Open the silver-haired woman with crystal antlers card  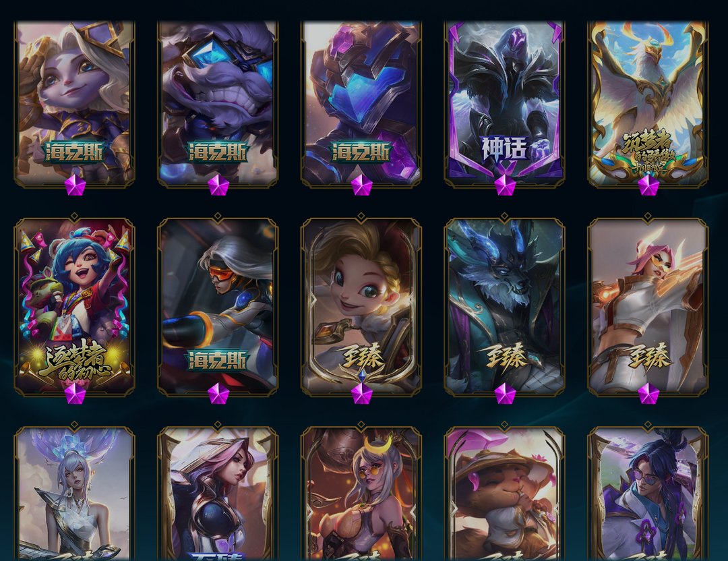pos(75,494)
